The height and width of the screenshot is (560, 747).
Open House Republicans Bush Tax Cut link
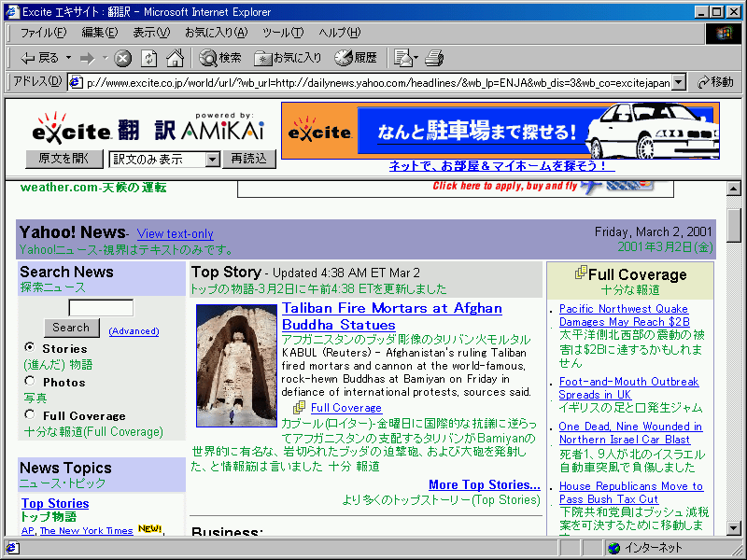point(631,493)
